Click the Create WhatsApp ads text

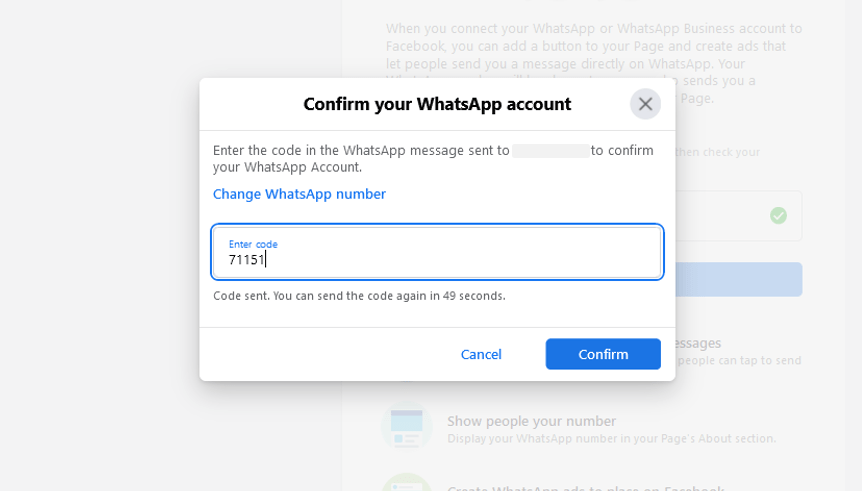[584, 487]
